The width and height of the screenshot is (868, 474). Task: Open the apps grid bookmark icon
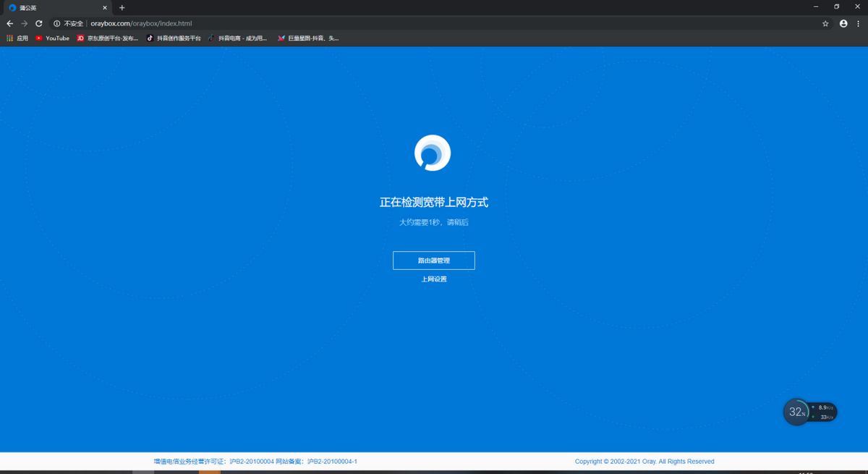9,38
